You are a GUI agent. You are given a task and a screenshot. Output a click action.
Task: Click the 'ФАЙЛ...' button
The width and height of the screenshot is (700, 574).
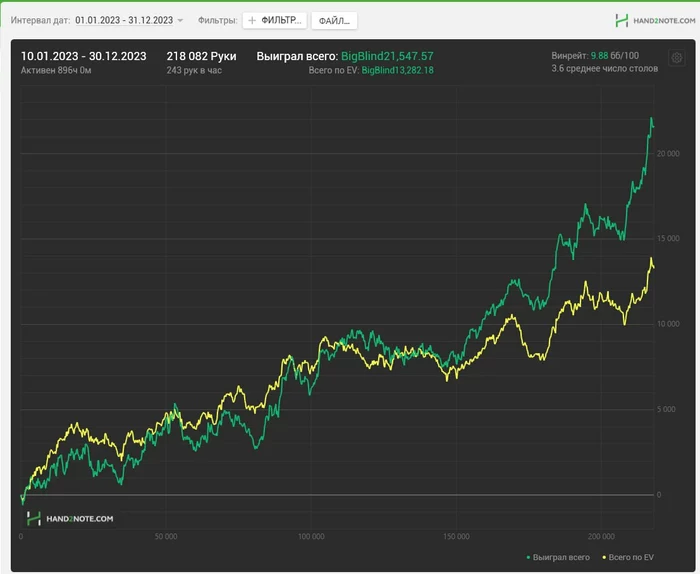pos(334,20)
